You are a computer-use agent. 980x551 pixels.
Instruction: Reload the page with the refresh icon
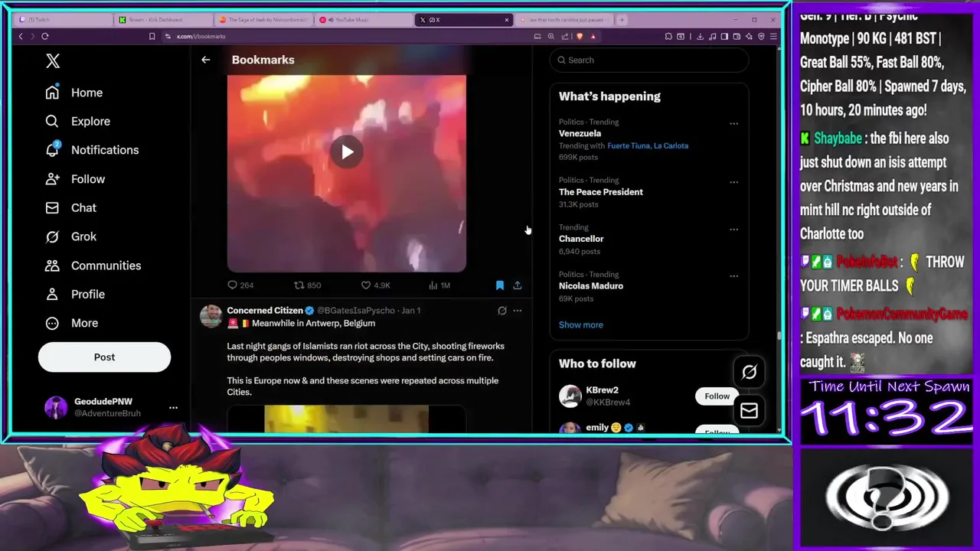click(x=45, y=36)
